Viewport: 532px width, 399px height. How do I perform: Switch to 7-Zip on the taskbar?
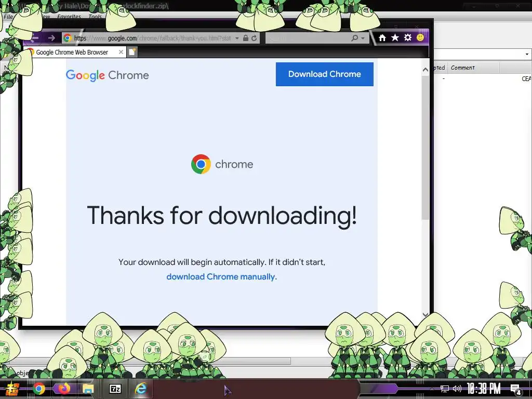tap(115, 389)
